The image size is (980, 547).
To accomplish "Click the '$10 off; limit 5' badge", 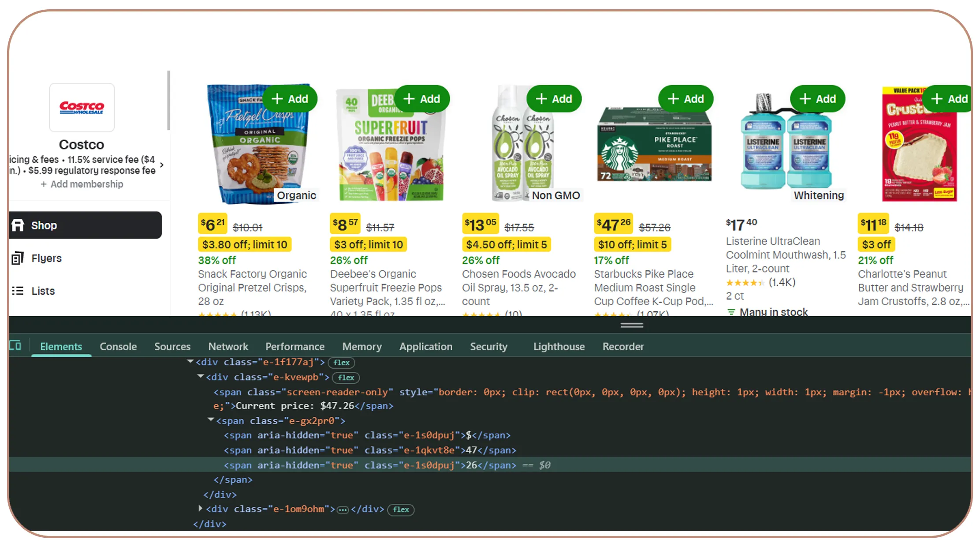I will 632,244.
